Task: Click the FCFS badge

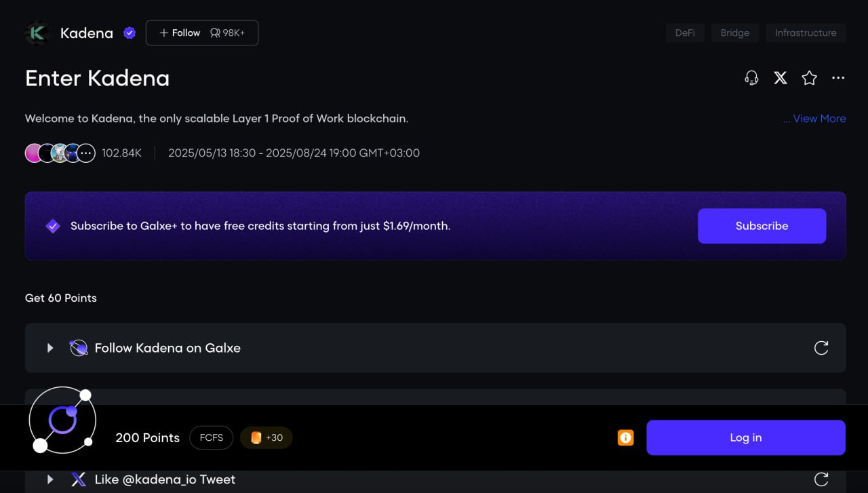Action: coord(212,437)
